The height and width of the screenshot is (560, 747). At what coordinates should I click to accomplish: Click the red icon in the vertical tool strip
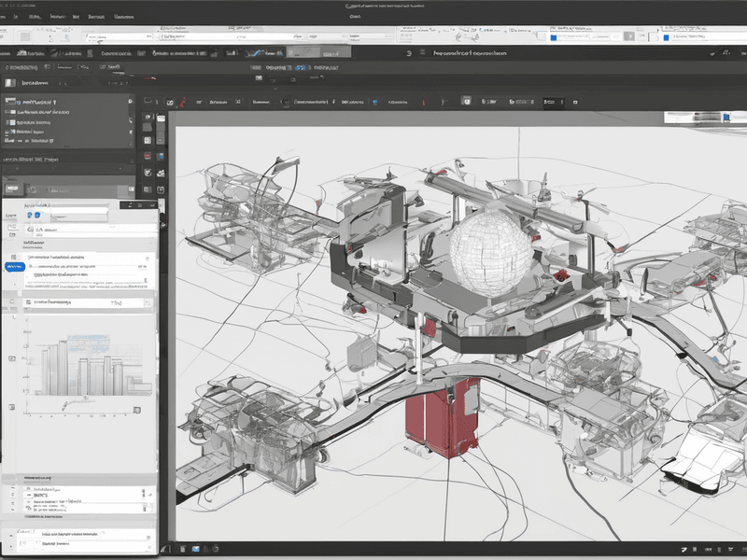pos(148,156)
